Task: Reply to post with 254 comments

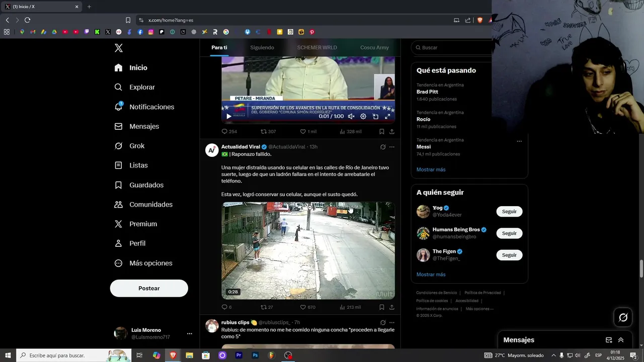Action: tap(229, 132)
